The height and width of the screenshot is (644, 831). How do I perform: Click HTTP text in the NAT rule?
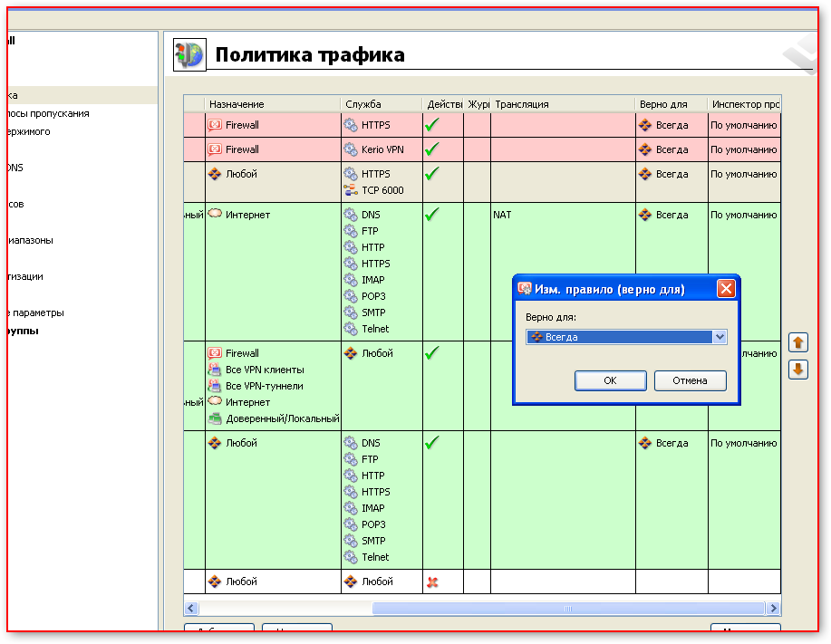click(373, 247)
